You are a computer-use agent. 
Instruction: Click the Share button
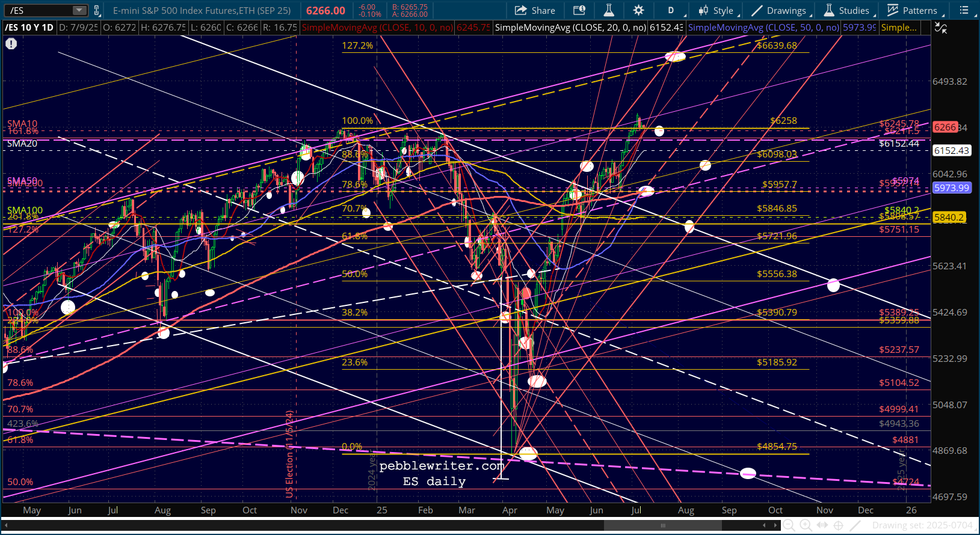535,10
